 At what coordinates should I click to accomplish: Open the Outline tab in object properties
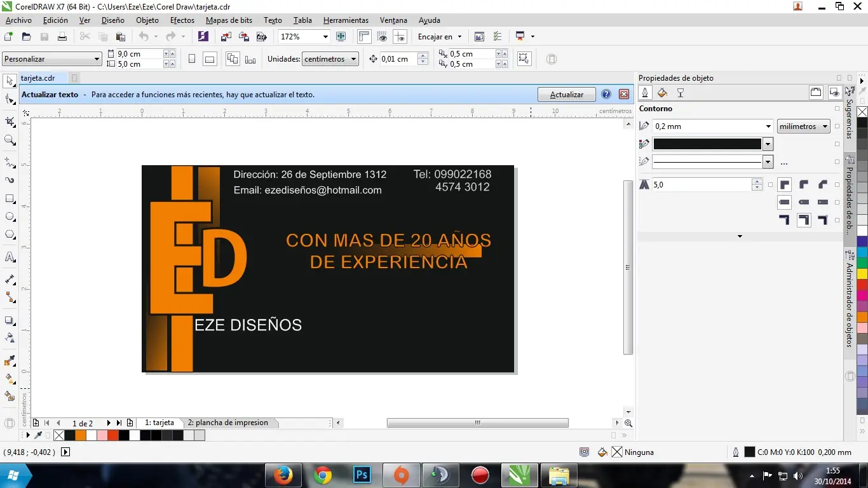click(x=645, y=93)
